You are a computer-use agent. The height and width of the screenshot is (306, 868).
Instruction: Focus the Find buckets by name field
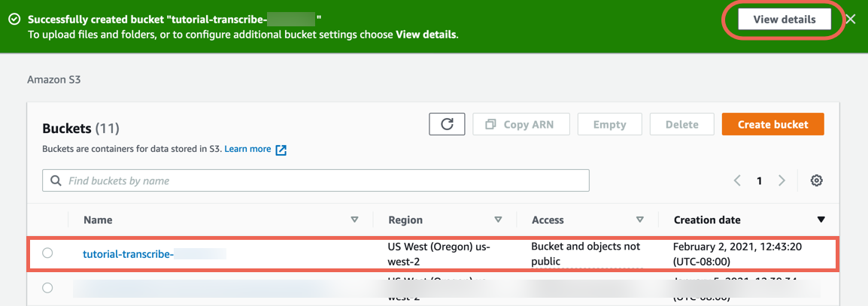(316, 180)
